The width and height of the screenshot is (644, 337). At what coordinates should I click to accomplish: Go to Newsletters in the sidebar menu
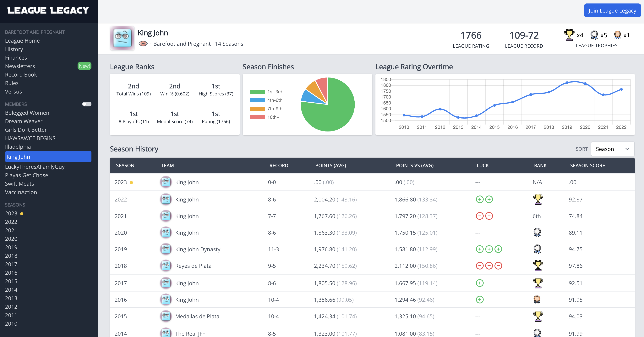20,66
